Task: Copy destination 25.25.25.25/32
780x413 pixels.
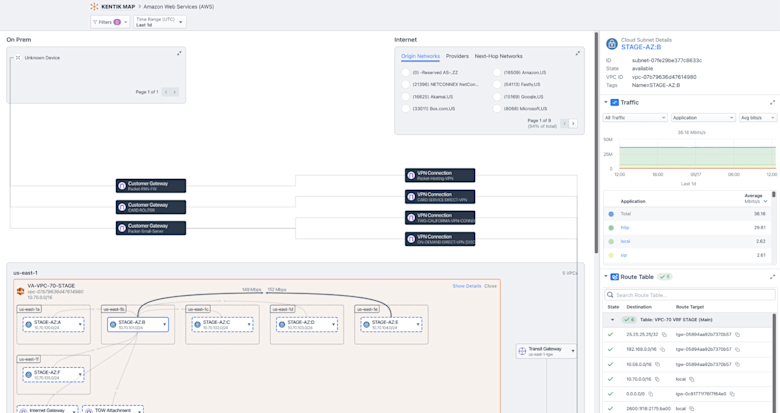Action: (x=664, y=335)
